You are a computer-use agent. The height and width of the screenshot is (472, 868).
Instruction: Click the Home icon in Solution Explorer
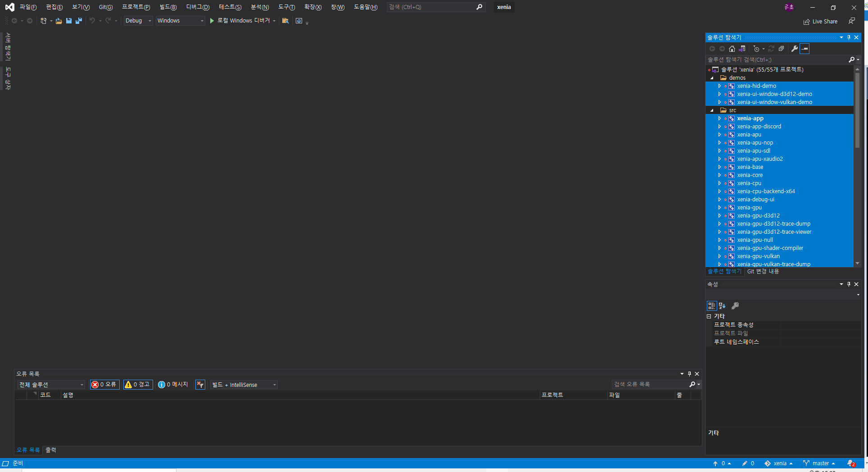[732, 49]
